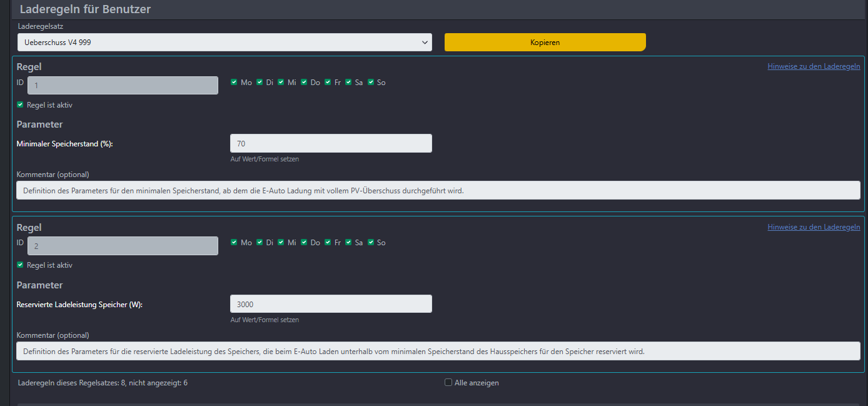This screenshot has width=868, height=406.
Task: Open the Laderegelsatz dropdown
Action: [224, 43]
